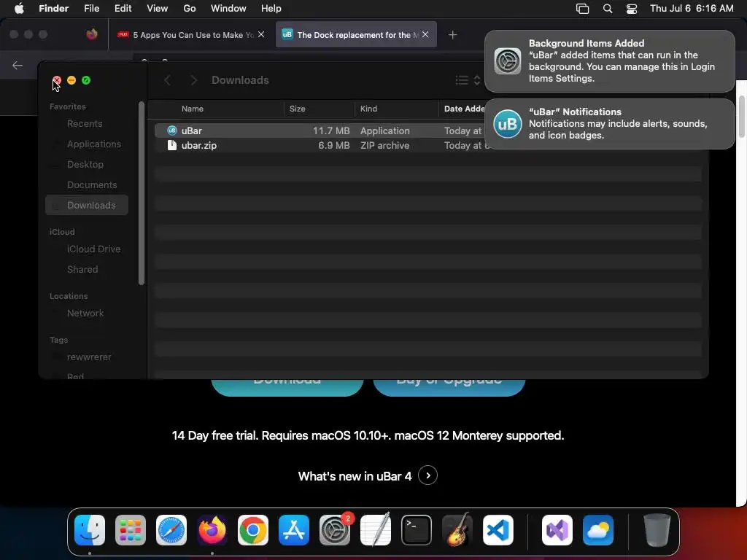Screen dimensions: 747x560
Task: Expand What's new in uBar 4 arrow
Action: click(x=427, y=475)
